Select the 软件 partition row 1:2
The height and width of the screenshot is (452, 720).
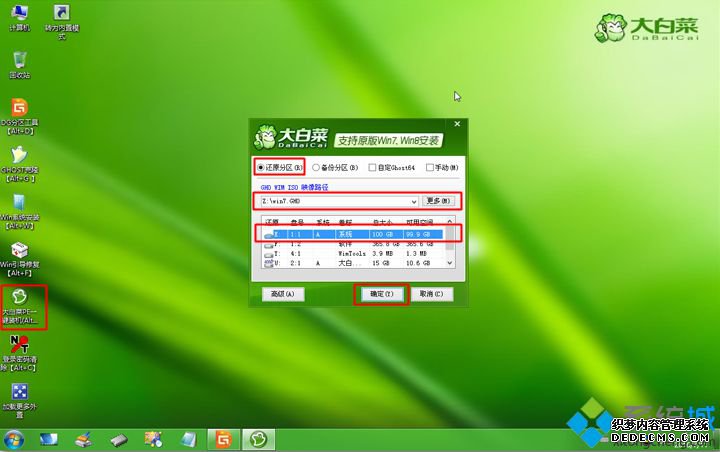coord(353,244)
